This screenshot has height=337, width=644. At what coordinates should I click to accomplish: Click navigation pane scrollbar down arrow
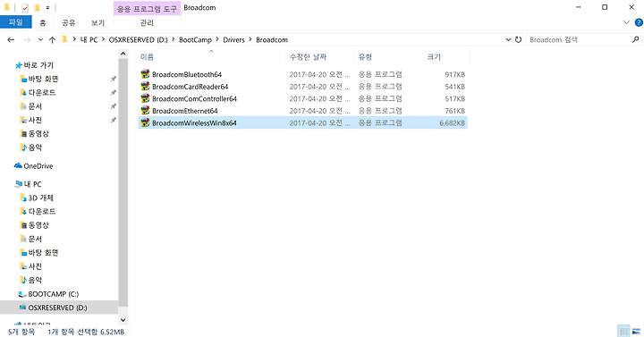pyautogui.click(x=123, y=319)
